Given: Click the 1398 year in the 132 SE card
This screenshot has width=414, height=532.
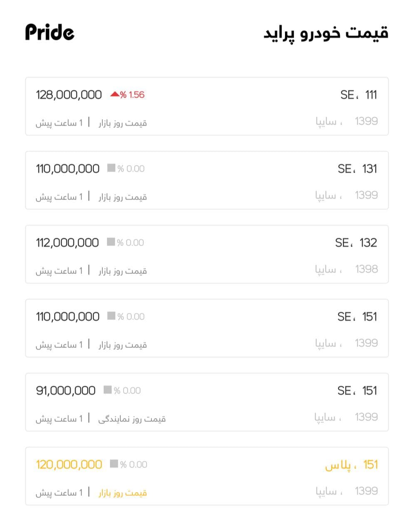Looking at the screenshot, I should coord(366,269).
